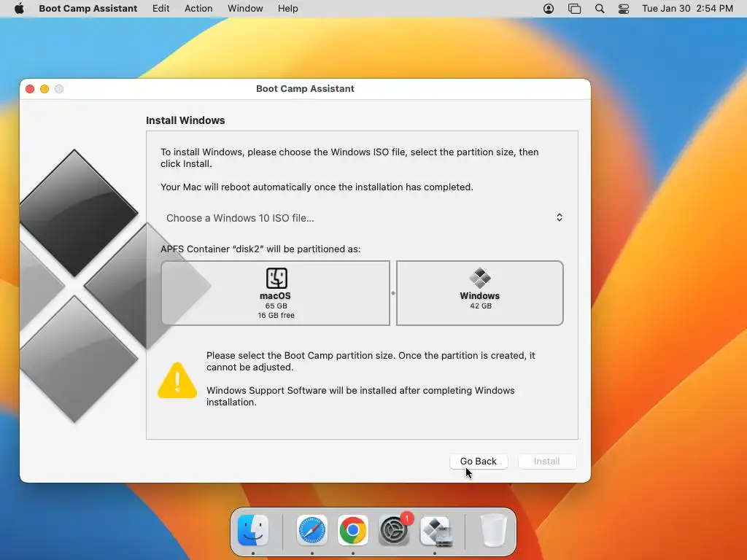The image size is (747, 560).
Task: Open System Settings from the Dock
Action: pyautogui.click(x=394, y=530)
